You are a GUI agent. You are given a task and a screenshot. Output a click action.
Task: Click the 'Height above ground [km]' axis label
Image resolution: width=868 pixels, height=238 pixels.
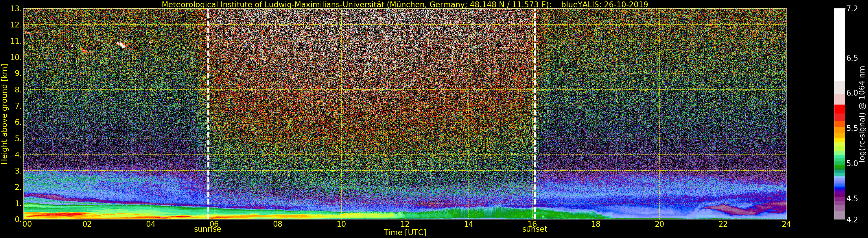click(4, 114)
